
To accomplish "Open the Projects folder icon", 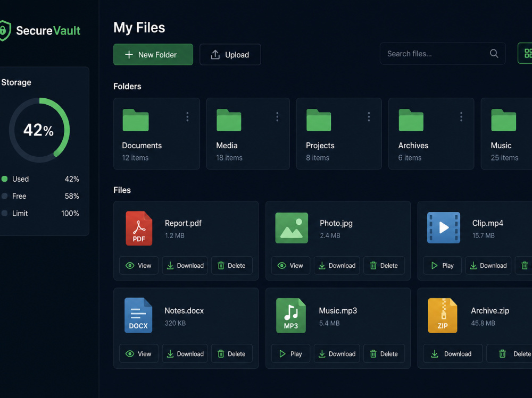I will tap(319, 120).
